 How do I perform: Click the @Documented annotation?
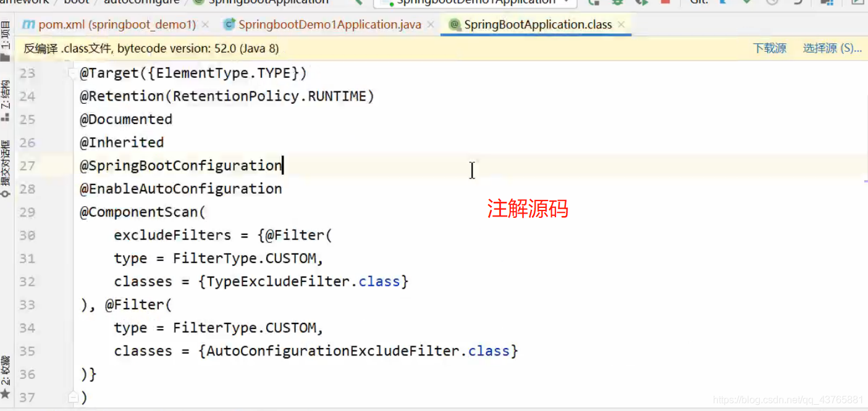126,120
